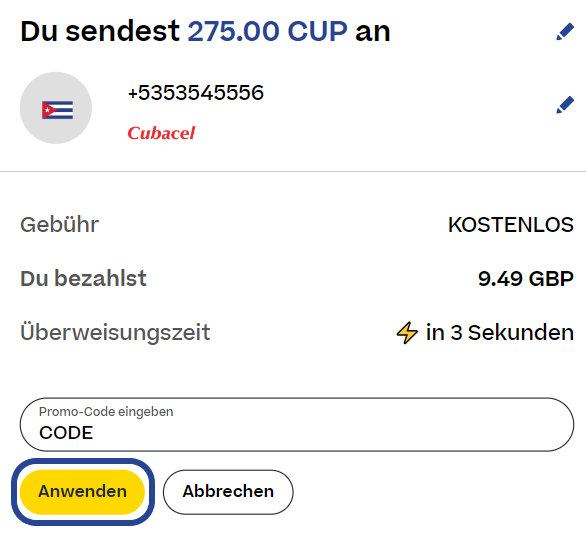Click the Cuba flag avatar
Screen dimensions: 586x545
click(x=56, y=108)
